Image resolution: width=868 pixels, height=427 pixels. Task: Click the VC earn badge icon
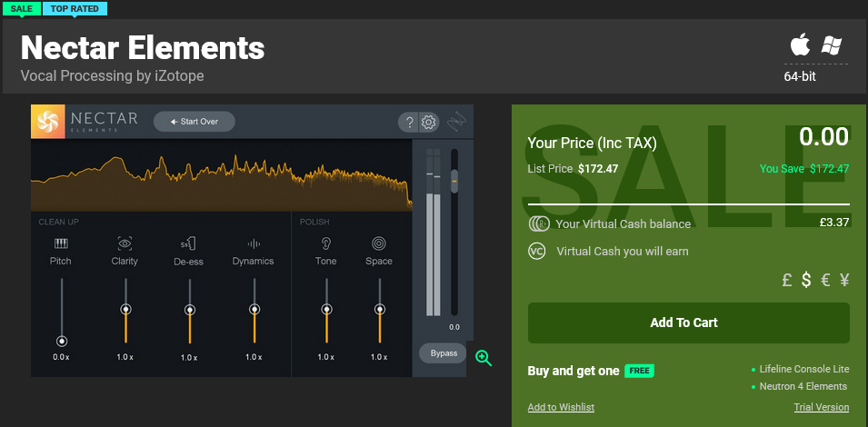coord(536,251)
